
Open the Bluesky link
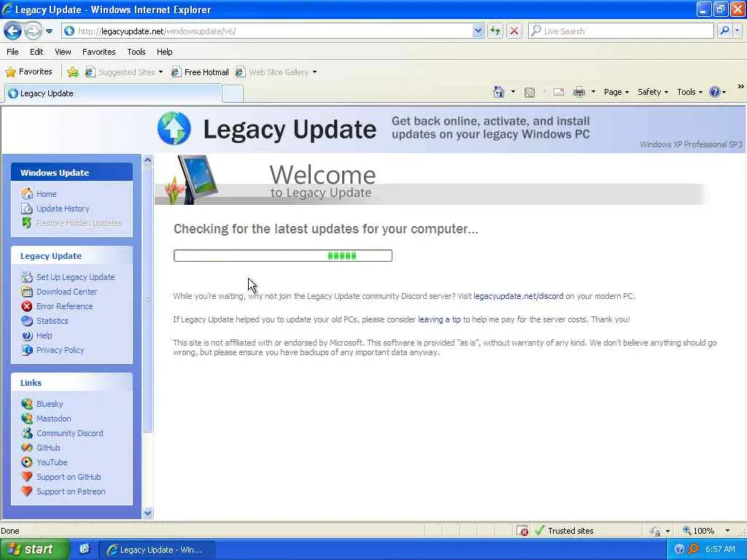click(x=50, y=404)
